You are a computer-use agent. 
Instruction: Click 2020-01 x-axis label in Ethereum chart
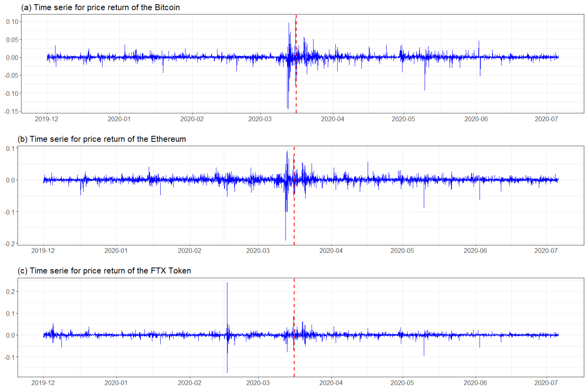click(x=116, y=251)
